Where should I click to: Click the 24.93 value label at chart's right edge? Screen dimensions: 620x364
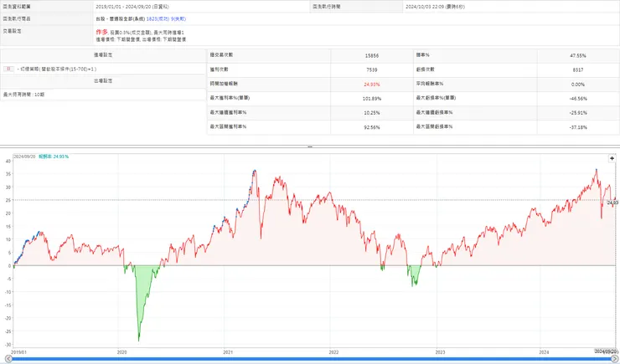pyautogui.click(x=613, y=203)
